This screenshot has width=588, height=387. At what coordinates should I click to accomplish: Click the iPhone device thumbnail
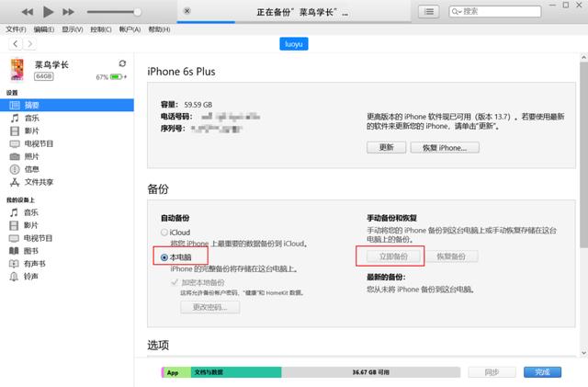[17, 70]
